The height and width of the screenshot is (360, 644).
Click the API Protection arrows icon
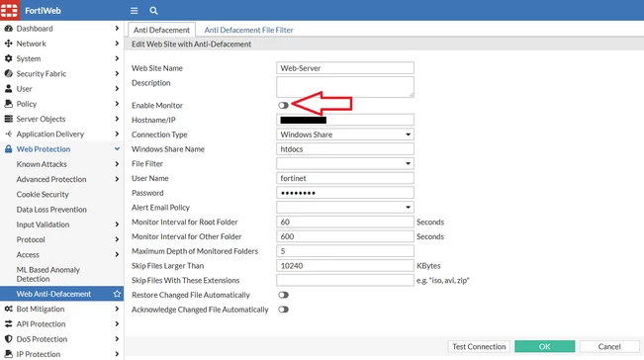pos(8,323)
